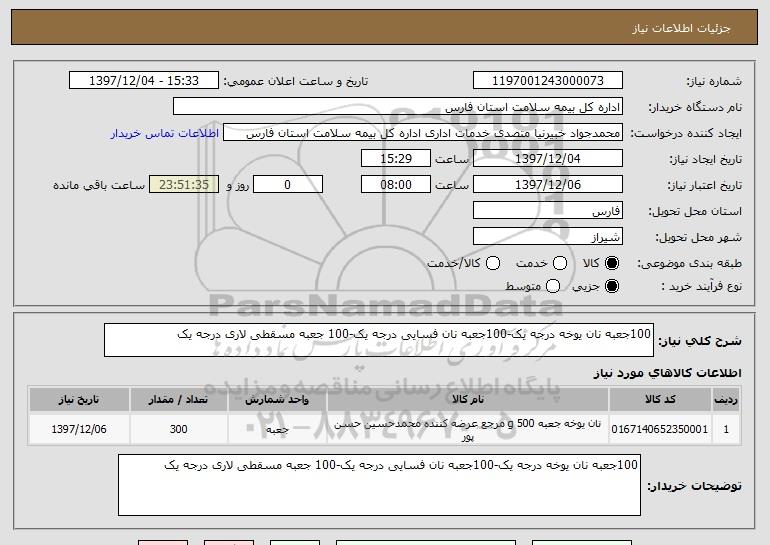Select the خدمت radio button
The width and height of the screenshot is (770, 545).
pos(560,264)
